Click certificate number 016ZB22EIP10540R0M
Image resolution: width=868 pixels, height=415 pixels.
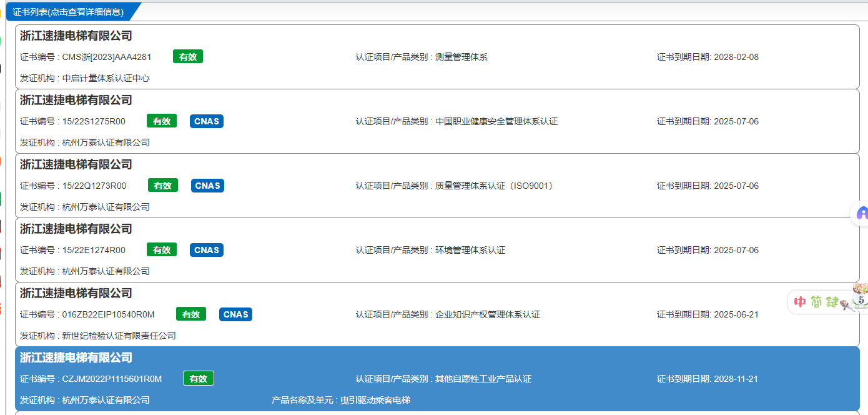click(x=109, y=314)
